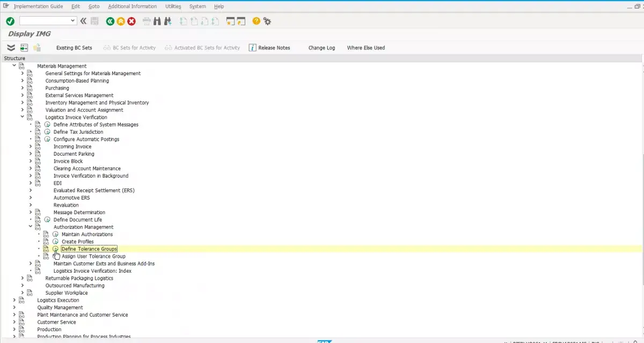Execute Configure Automatic Postings activity icon
644x343 pixels.
click(47, 139)
